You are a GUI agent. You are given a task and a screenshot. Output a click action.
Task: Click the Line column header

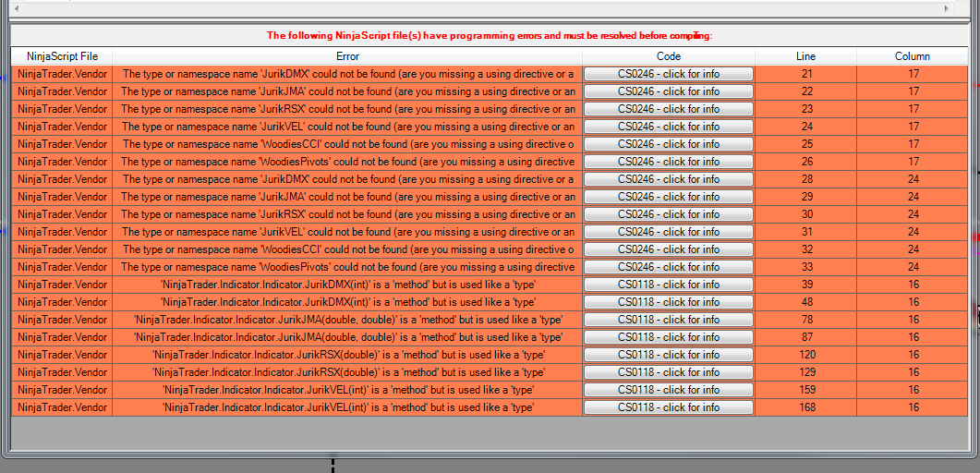pyautogui.click(x=805, y=56)
